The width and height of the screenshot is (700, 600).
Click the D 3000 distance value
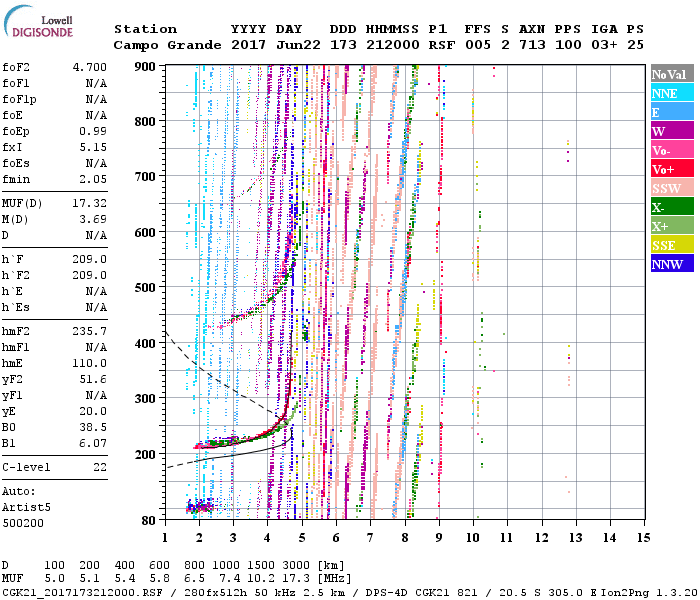(x=296, y=566)
